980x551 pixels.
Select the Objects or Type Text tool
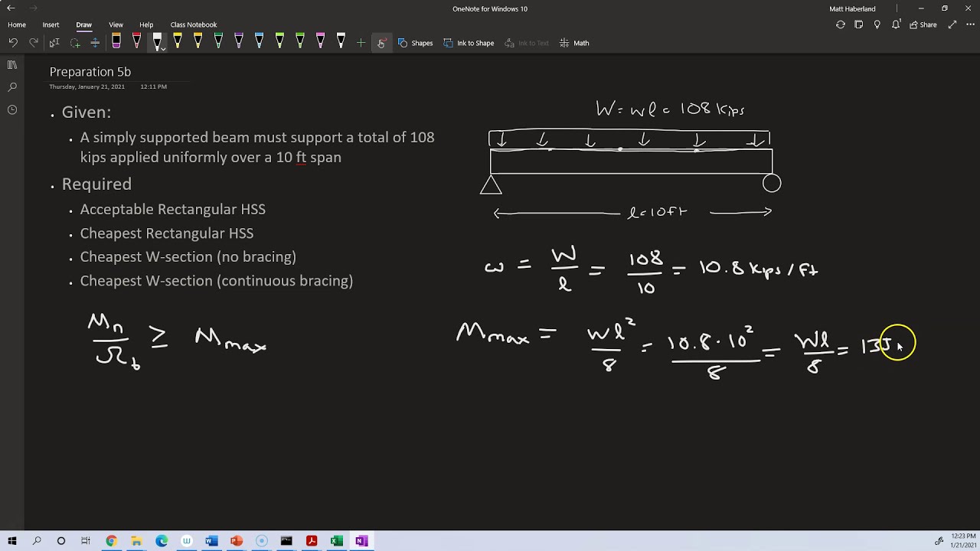point(54,43)
